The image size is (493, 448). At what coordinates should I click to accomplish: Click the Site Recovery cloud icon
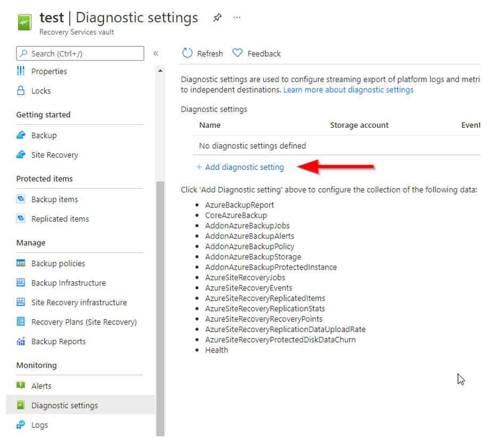click(21, 154)
